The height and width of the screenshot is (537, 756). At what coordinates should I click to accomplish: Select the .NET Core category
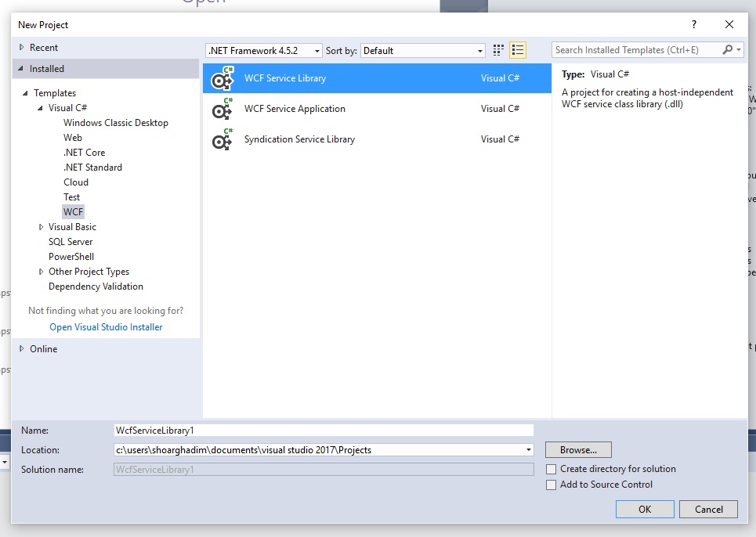point(84,153)
